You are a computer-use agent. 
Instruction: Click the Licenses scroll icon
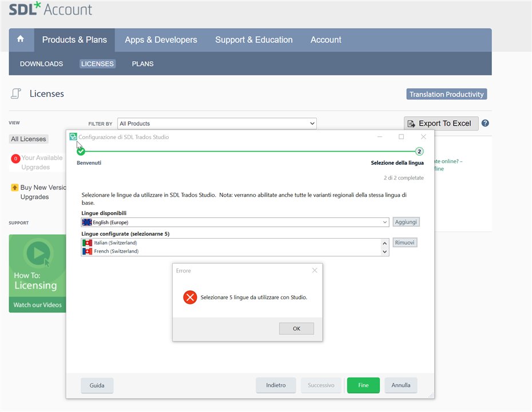[x=16, y=93]
